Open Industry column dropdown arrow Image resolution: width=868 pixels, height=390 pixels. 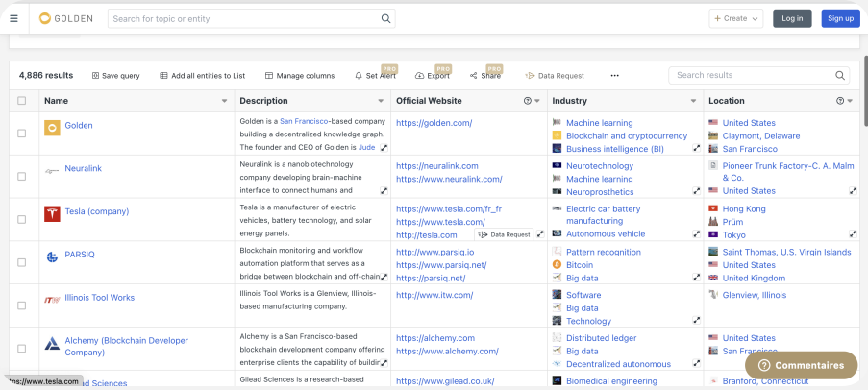[694, 101]
